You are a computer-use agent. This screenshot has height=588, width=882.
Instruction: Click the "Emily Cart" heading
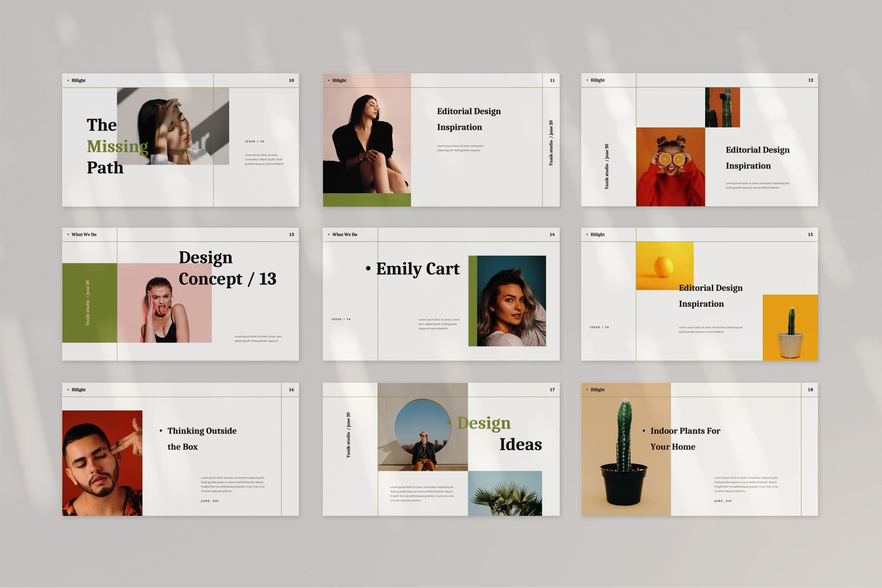click(417, 269)
